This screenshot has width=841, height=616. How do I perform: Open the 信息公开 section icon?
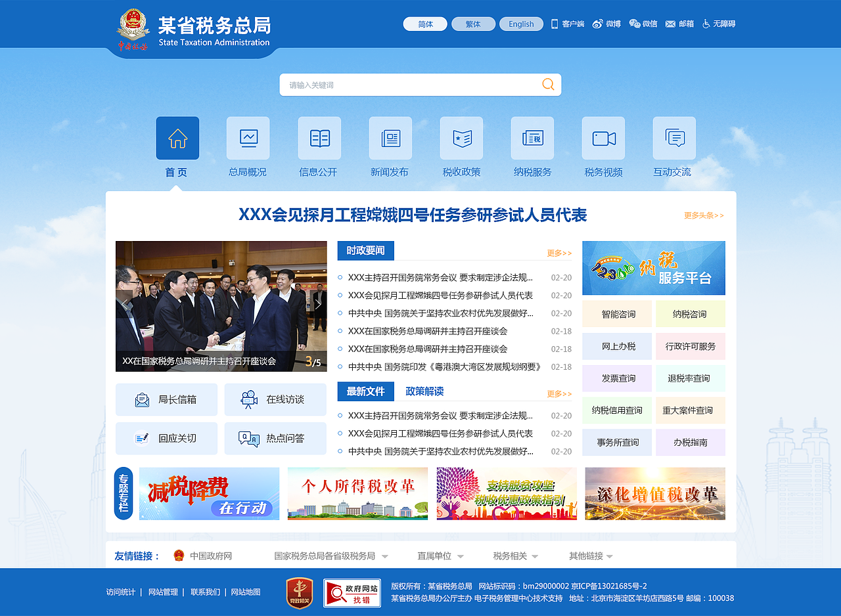tap(319, 138)
